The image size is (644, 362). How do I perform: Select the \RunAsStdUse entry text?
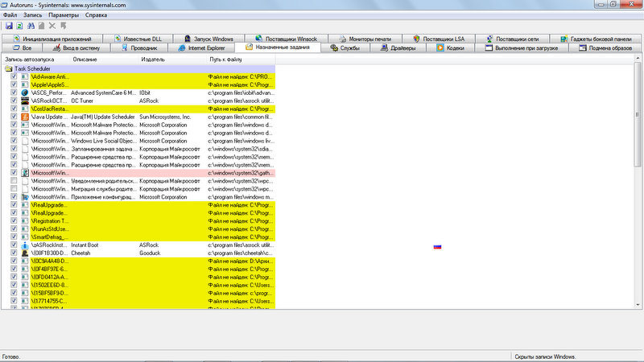pos(50,229)
